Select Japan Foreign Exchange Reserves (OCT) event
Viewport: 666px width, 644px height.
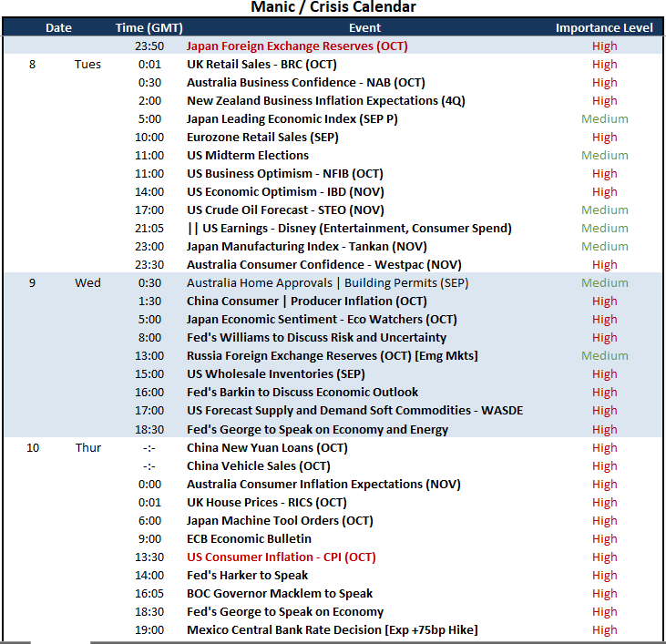click(x=297, y=46)
